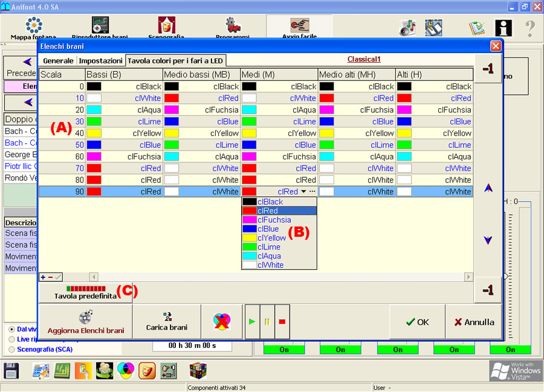Click the Medio alti (MH) column header

(x=357, y=74)
